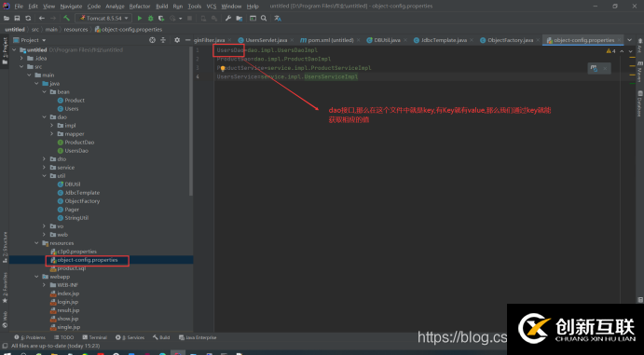This screenshot has width=644, height=355.
Task: Open the Terminal tool window
Action: coord(94,337)
